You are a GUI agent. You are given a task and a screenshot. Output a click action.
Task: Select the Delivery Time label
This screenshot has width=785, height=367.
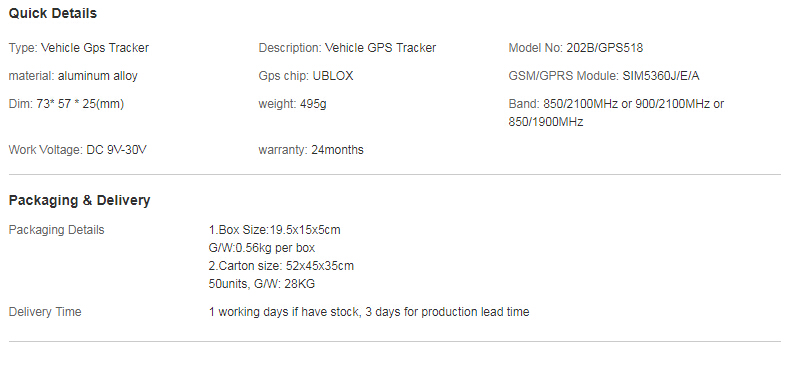coord(45,312)
